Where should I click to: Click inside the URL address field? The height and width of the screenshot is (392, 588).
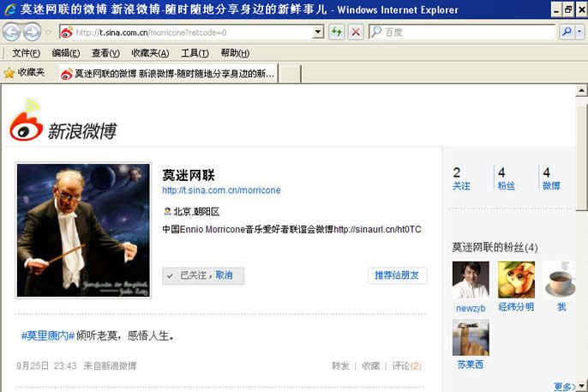click(193, 33)
